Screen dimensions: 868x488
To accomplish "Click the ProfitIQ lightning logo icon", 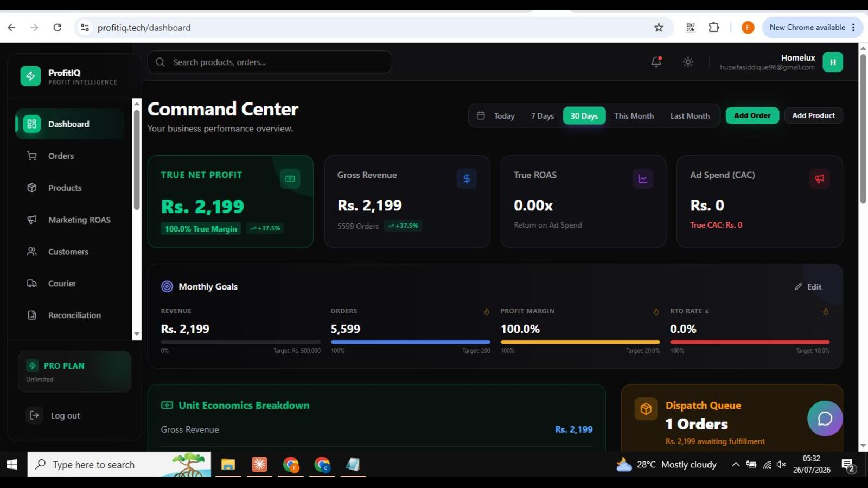I will (30, 76).
